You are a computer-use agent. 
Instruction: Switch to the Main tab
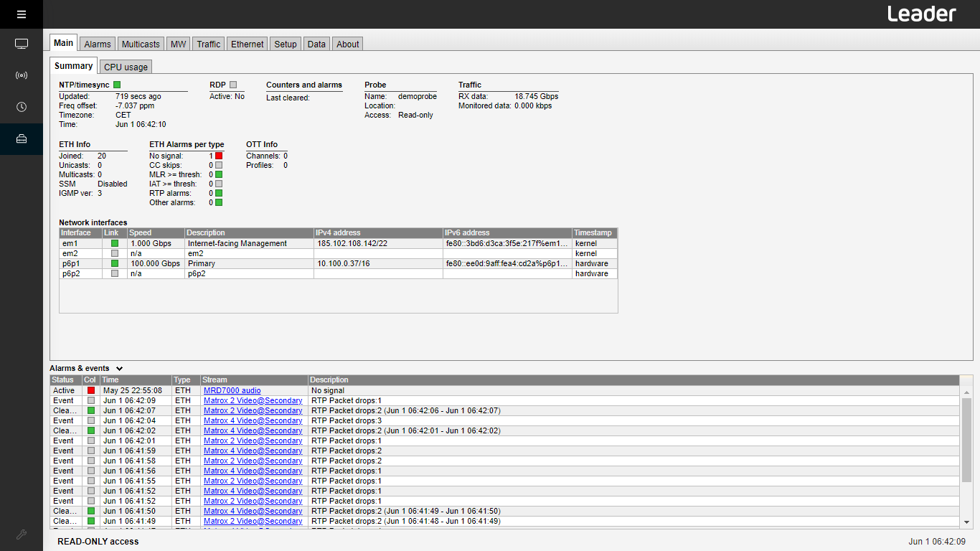[63, 43]
